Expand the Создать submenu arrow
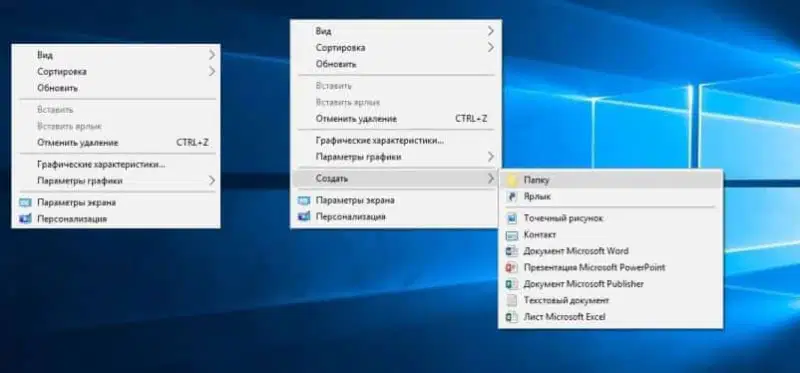 [x=490, y=178]
